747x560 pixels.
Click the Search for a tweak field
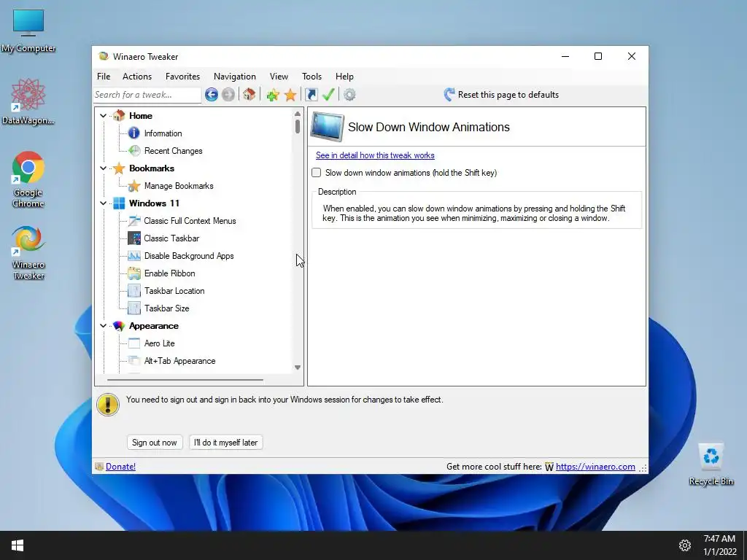coord(147,95)
